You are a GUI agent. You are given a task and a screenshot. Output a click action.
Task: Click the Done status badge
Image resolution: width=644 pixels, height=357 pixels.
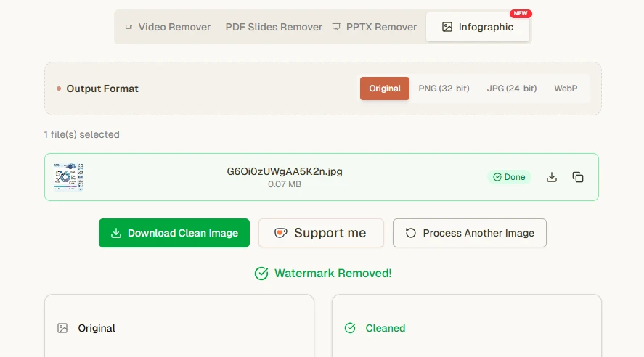pos(509,177)
